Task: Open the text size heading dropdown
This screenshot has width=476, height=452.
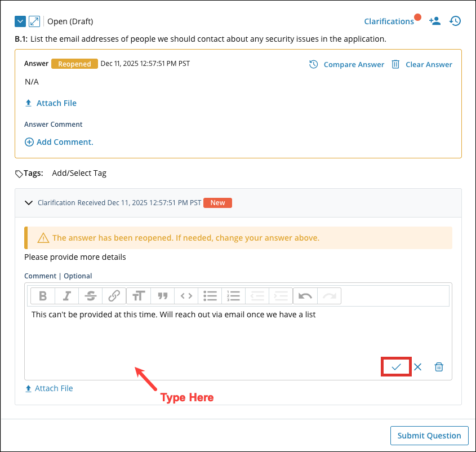Action: click(139, 296)
